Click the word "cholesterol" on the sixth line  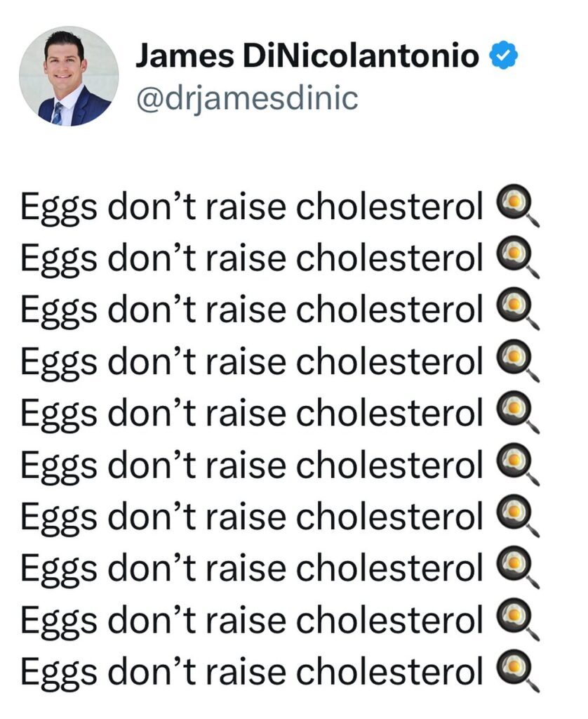pos(390,463)
